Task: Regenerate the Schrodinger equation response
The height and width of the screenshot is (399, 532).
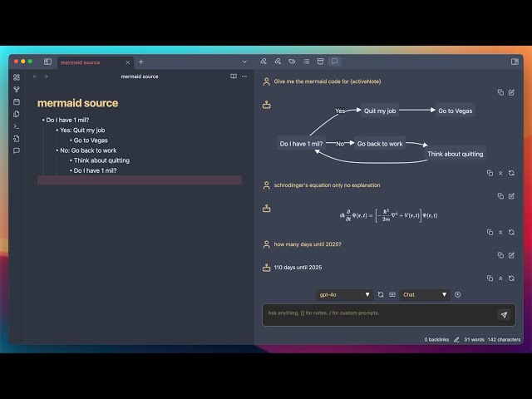Action: (512, 233)
